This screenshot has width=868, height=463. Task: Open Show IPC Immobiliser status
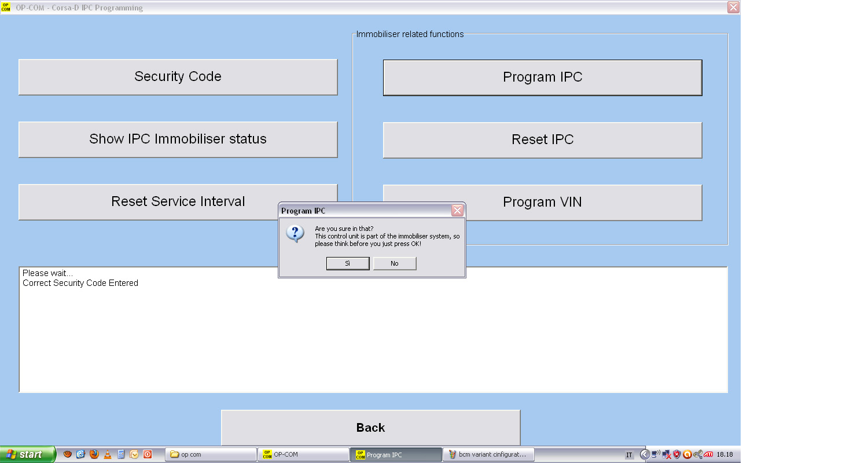pyautogui.click(x=178, y=139)
